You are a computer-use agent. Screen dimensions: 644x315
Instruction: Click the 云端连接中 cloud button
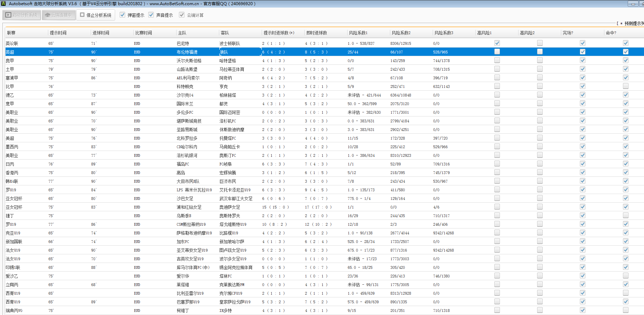(x=59, y=15)
